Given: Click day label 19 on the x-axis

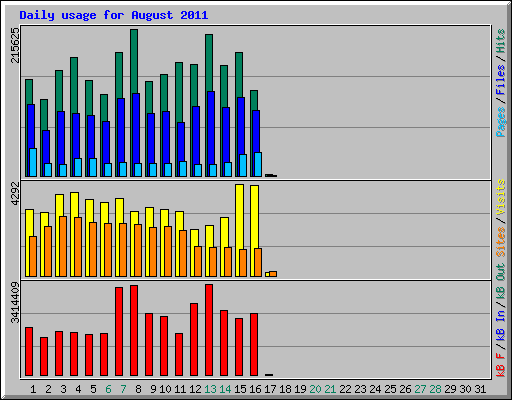Looking at the screenshot, I should click(x=300, y=389).
